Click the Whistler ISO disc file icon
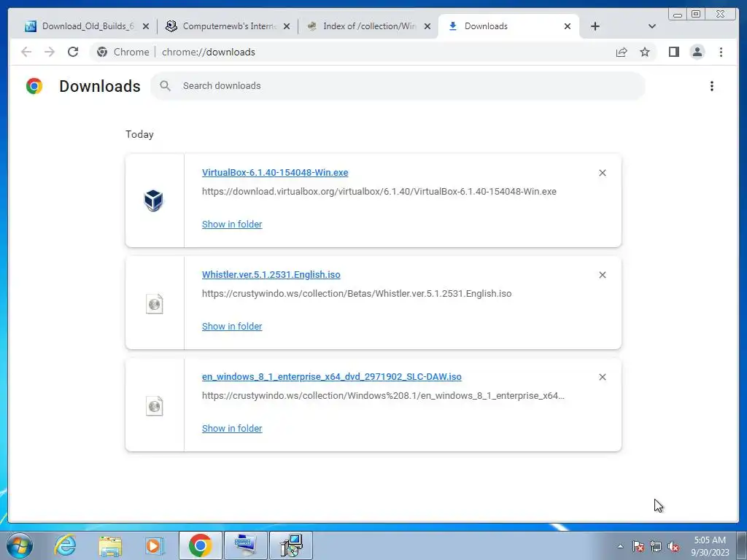 [x=155, y=304]
